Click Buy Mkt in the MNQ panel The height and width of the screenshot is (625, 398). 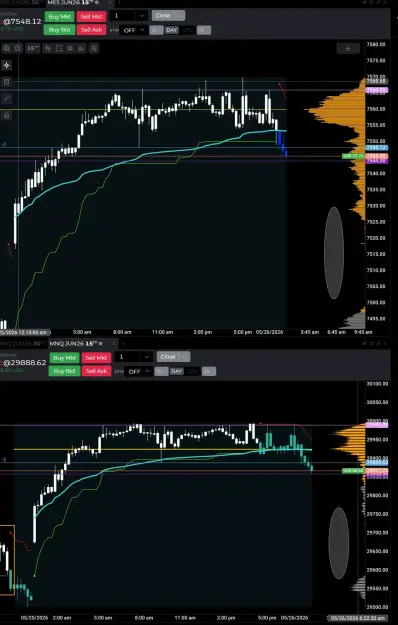(64, 358)
